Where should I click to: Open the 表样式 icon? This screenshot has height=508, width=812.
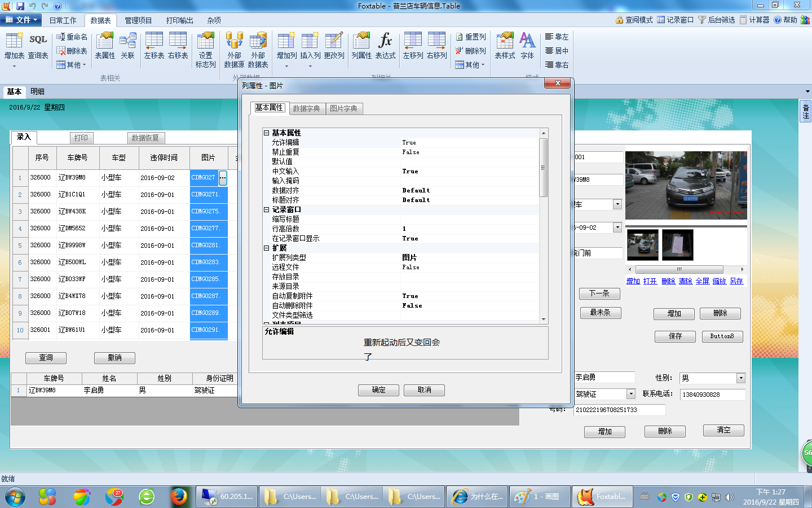pos(505,46)
